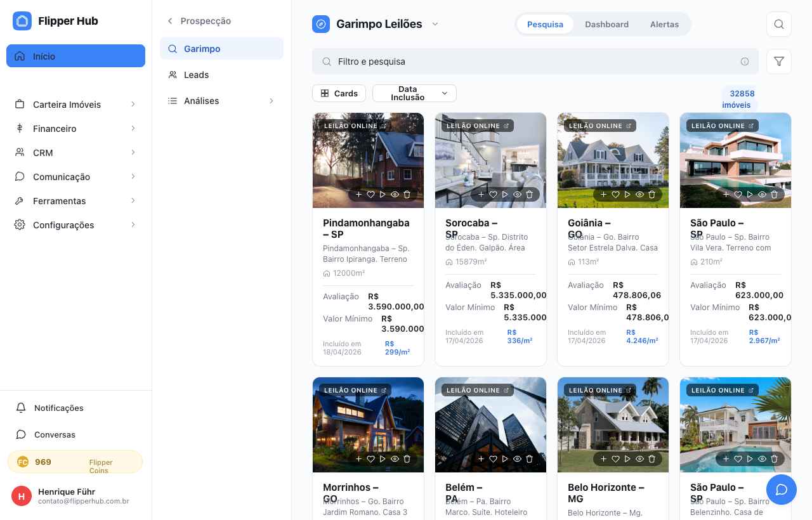
Task: Open the filter icon beside the search field
Action: [x=779, y=62]
